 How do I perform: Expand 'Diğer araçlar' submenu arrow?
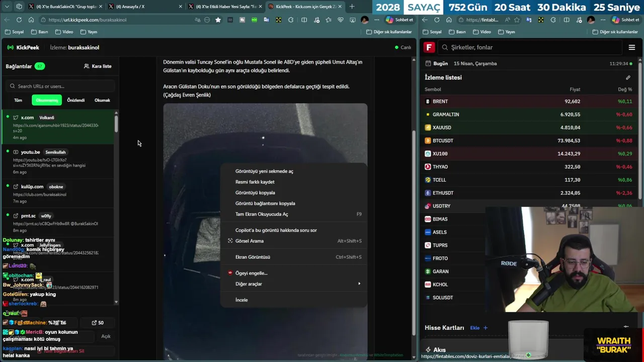(359, 284)
